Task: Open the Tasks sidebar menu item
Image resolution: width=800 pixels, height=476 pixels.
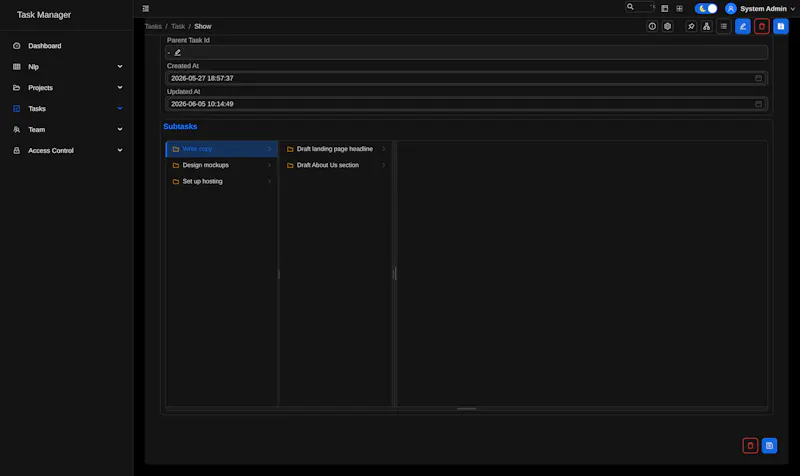Action: [67, 109]
